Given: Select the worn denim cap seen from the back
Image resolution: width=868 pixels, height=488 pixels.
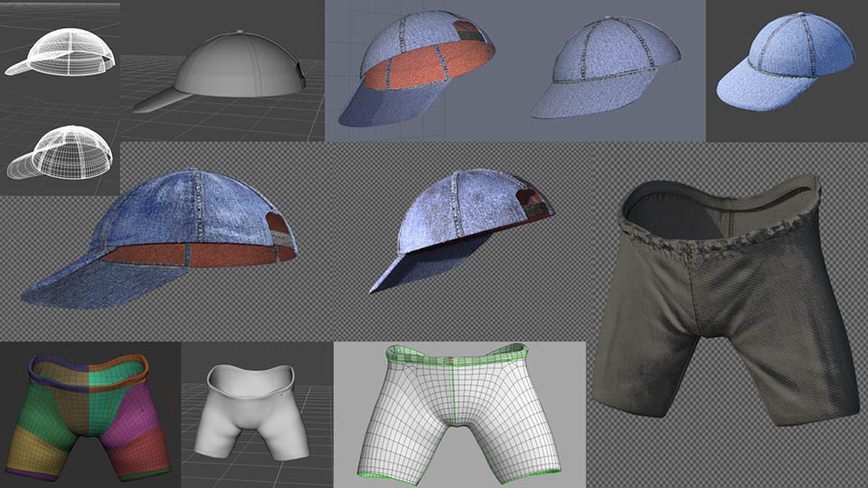Looking at the screenshot, I should [461, 230].
